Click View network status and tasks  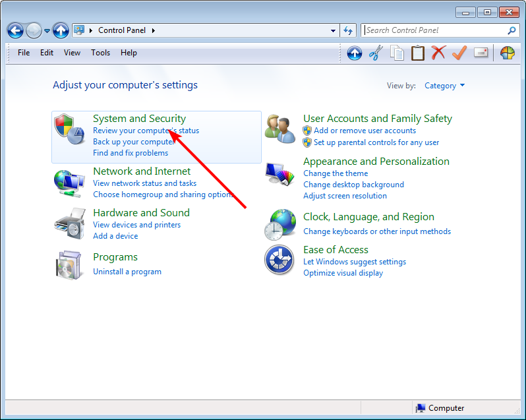click(144, 183)
